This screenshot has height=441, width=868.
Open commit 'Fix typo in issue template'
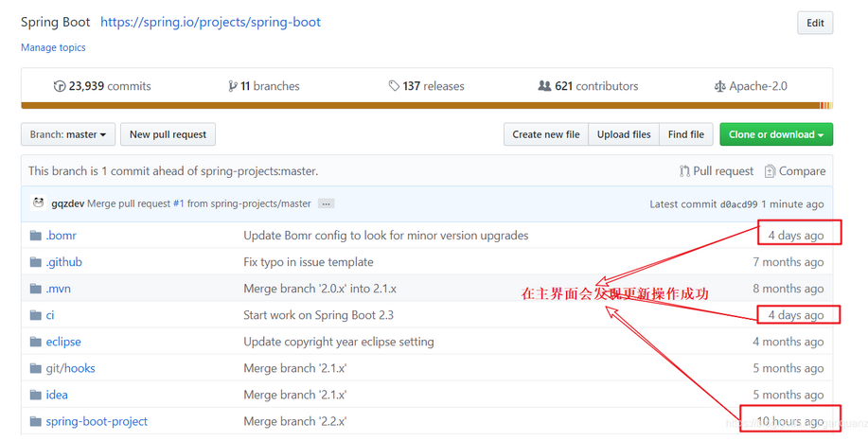pyautogui.click(x=309, y=262)
